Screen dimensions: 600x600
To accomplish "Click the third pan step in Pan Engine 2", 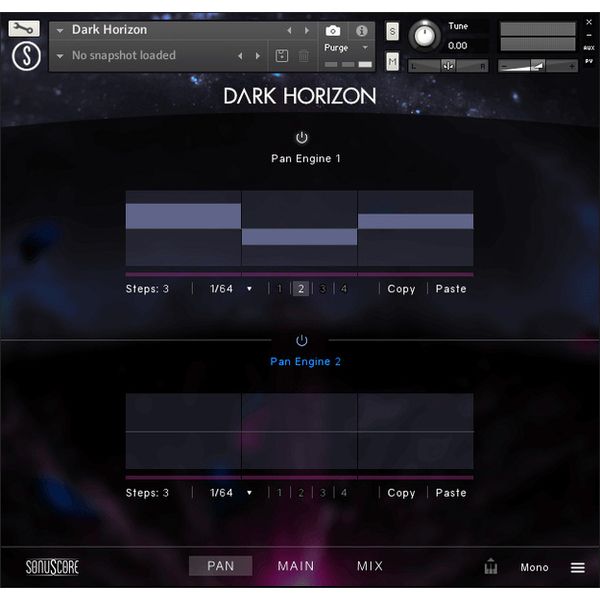I will [416, 431].
